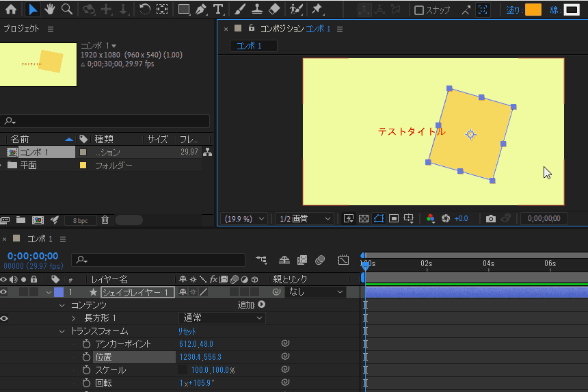The width and height of the screenshot is (588, 392).
Task: Toggle stopwatch for 回転
Action: 86,383
